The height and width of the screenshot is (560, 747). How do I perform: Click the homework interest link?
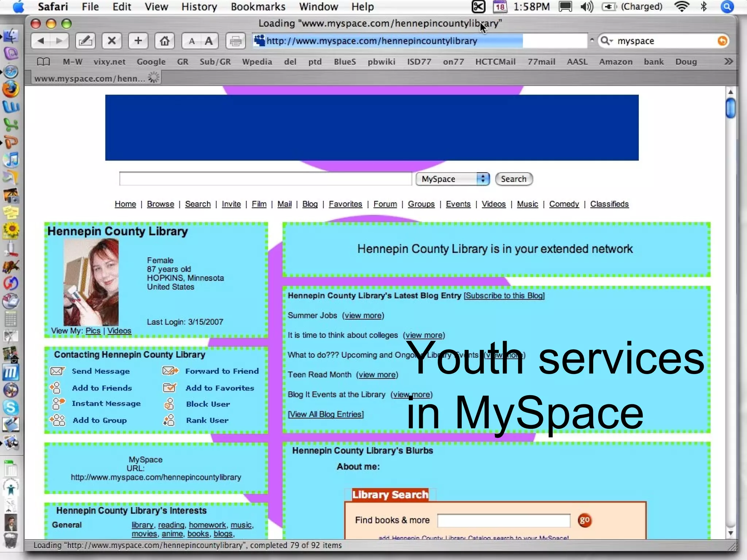pyautogui.click(x=208, y=525)
